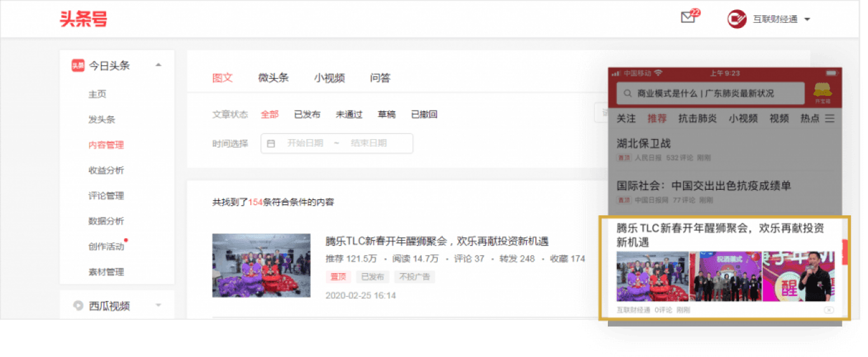Viewport: 868px width, 357px height.
Task: Open the account dropdown arrow beside 互联财经通
Action: pos(807,19)
